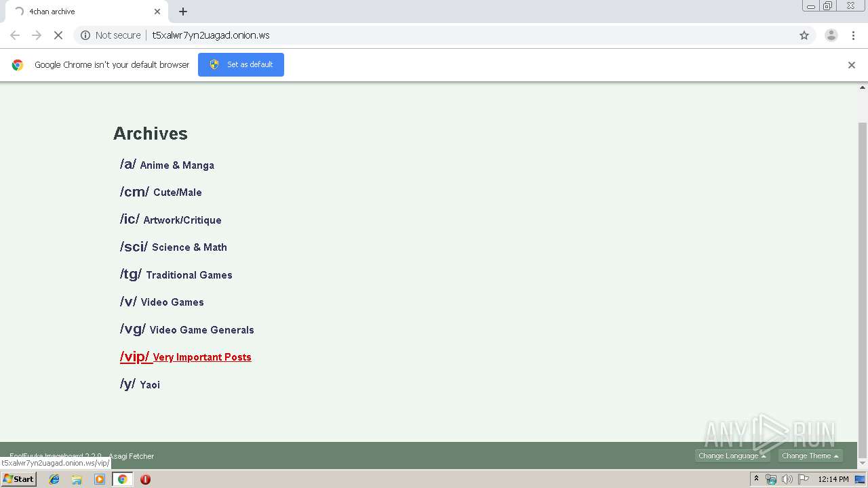Click the scrollbar up arrow

pos(863,87)
